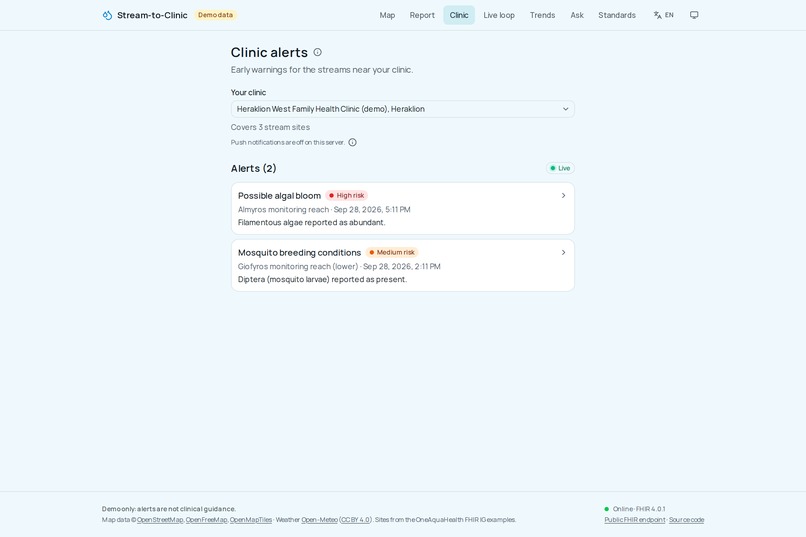This screenshot has height=537, width=806.
Task: Switch to the Live loop tab
Action: pyautogui.click(x=499, y=15)
